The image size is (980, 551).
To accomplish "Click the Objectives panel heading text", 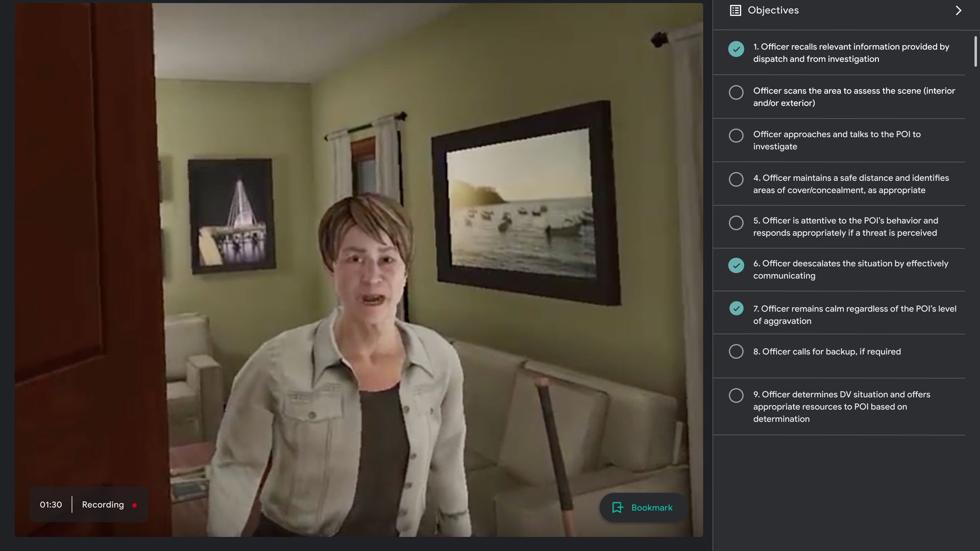I will pos(773,10).
